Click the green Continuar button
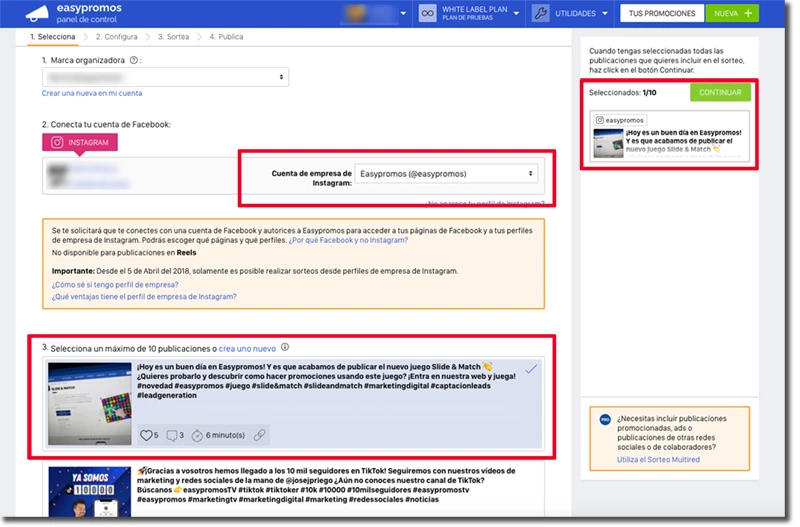The image size is (800, 527). point(720,92)
